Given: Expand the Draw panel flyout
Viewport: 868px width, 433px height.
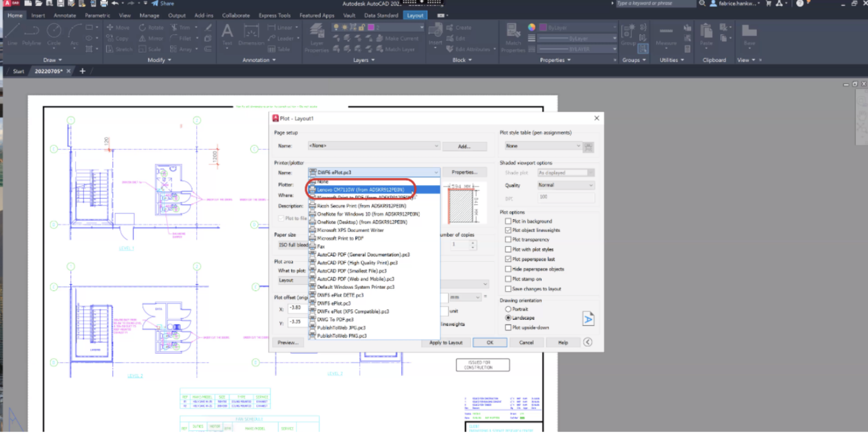Looking at the screenshot, I should 52,60.
